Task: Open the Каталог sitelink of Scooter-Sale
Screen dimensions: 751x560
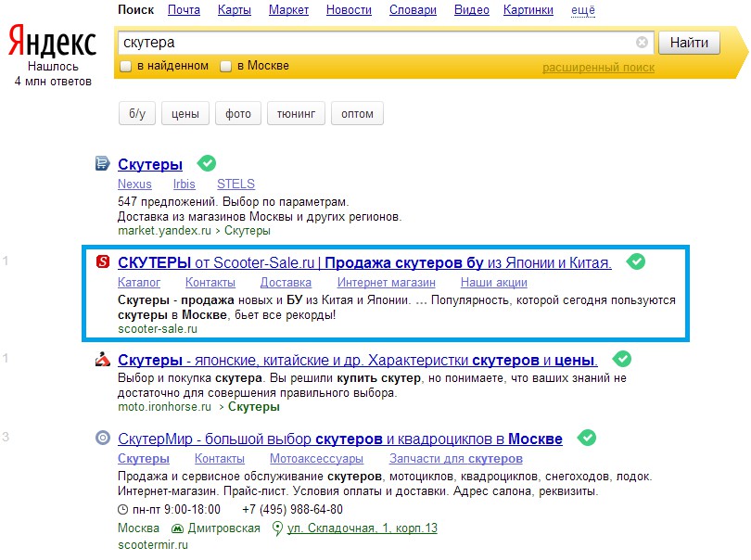Action: (x=139, y=283)
